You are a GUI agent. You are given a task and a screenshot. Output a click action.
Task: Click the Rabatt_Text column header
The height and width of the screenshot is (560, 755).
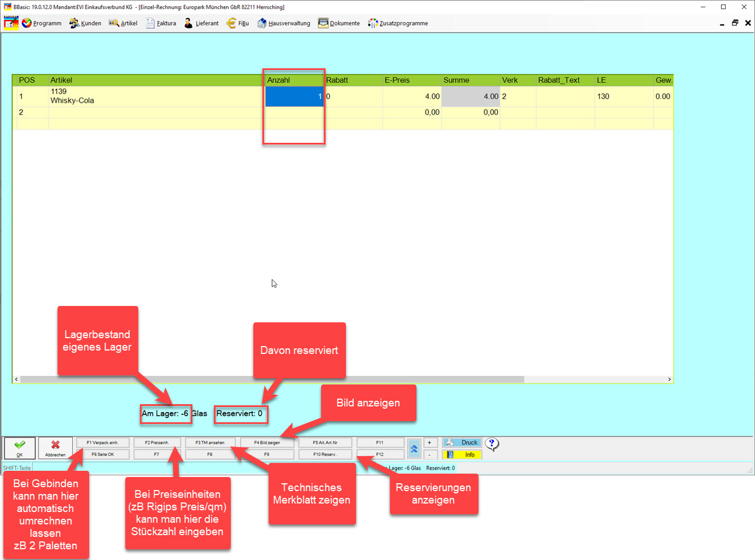565,80
